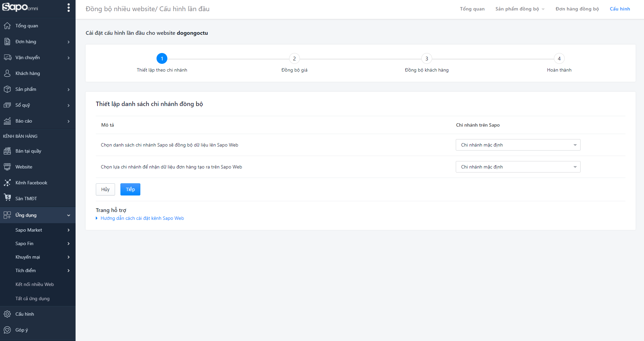The image size is (644, 341).
Task: Click the Website storefront icon
Action: point(7,167)
